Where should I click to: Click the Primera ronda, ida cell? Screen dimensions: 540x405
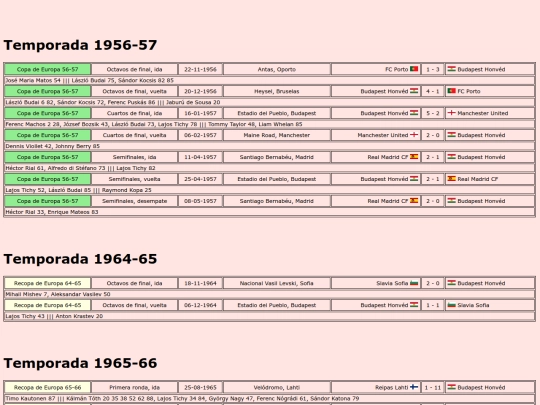click(x=134, y=387)
